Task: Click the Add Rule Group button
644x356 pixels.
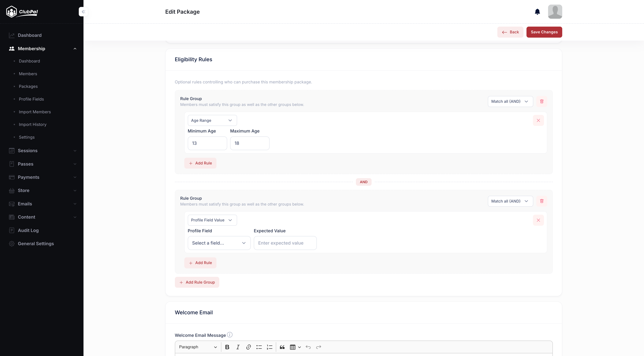Action: (197, 282)
